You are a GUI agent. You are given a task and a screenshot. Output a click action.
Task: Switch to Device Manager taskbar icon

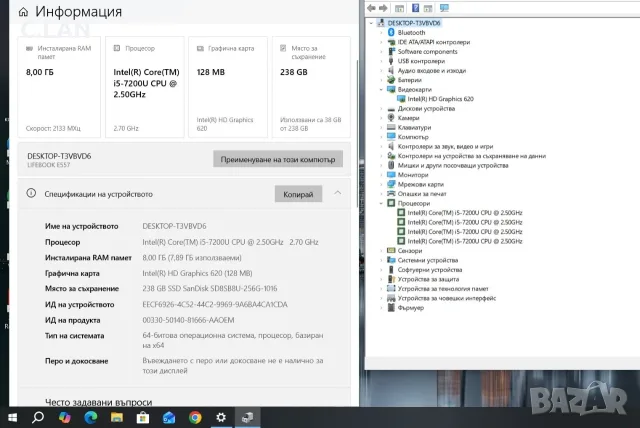click(x=247, y=417)
